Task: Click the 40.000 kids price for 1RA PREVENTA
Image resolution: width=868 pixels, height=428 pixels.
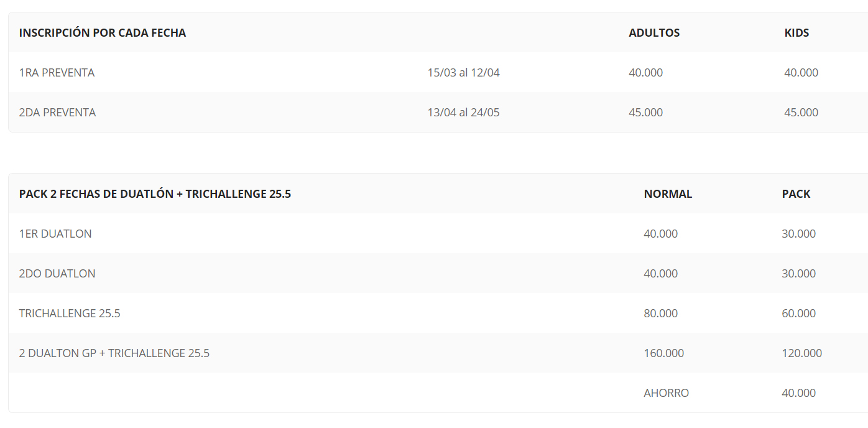Action: pyautogui.click(x=801, y=73)
